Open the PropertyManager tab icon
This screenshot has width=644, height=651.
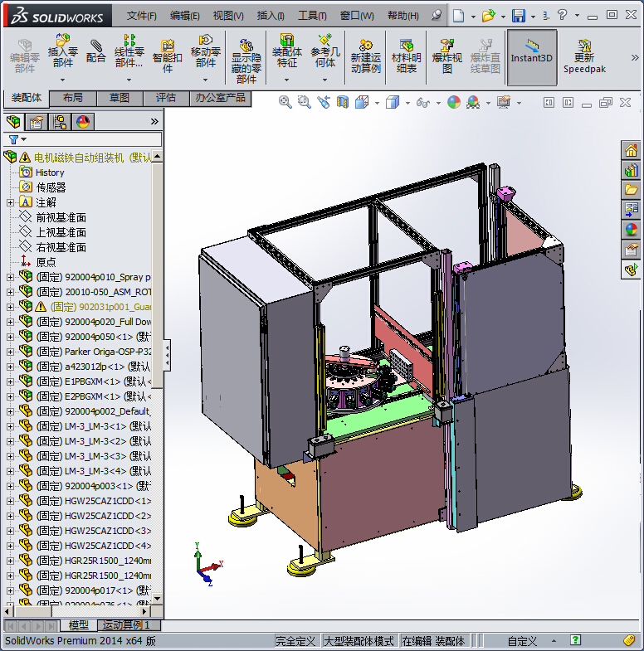coord(37,122)
